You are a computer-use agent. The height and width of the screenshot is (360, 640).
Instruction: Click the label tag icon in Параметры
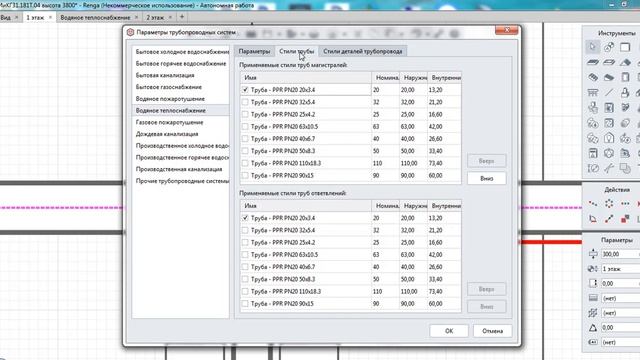[593, 342]
